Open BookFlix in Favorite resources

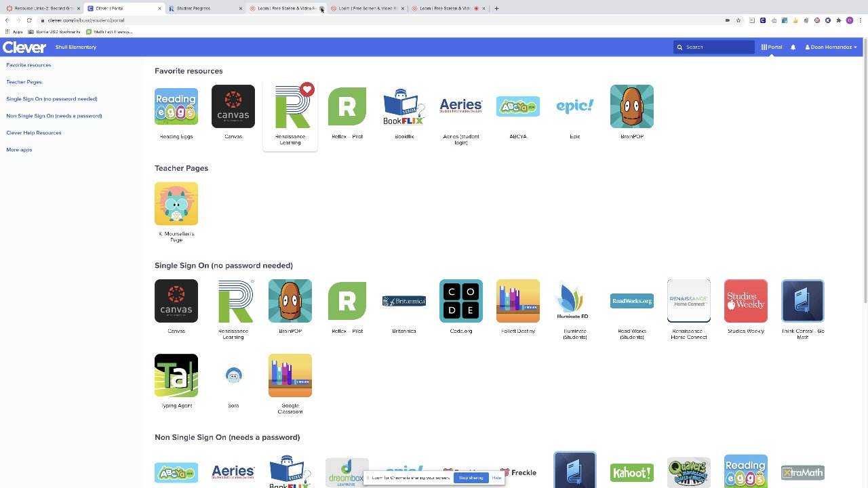[x=404, y=106]
